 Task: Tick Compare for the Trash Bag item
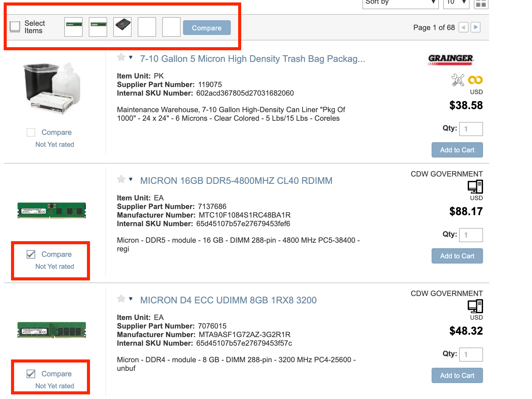click(x=31, y=132)
